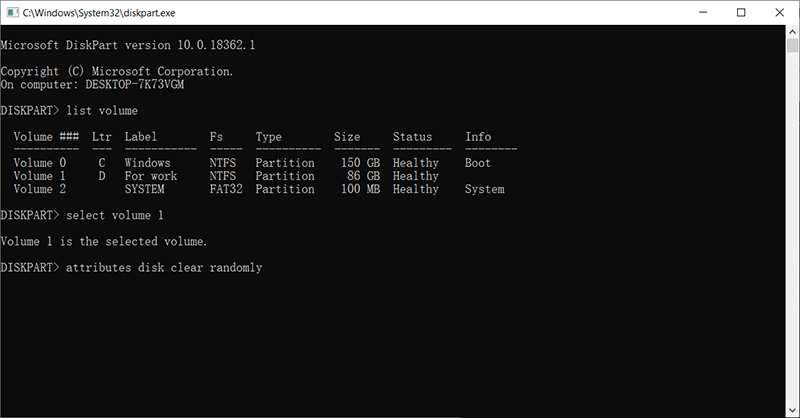Click the 'Label' column header
Image resolution: width=800 pixels, height=418 pixels.
141,136
